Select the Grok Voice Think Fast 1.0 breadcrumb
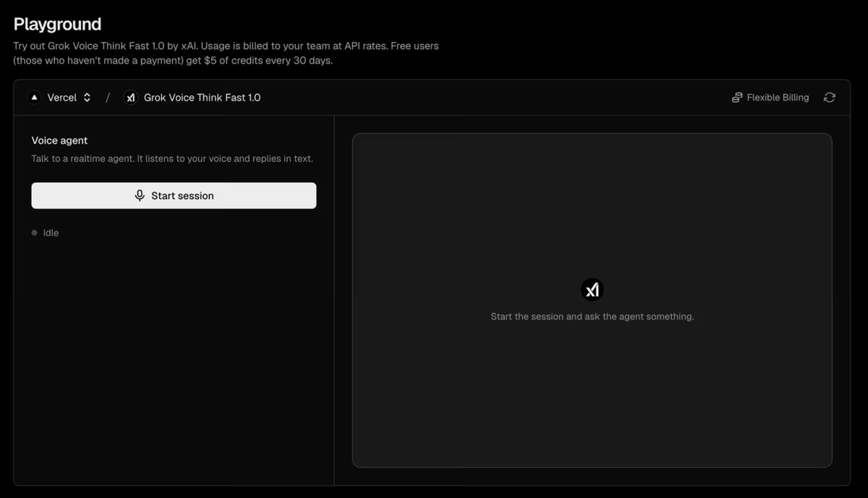 pyautogui.click(x=202, y=97)
